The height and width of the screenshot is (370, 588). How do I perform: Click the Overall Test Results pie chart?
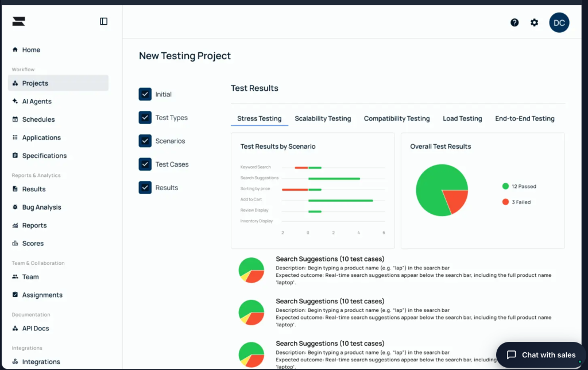pos(441,190)
